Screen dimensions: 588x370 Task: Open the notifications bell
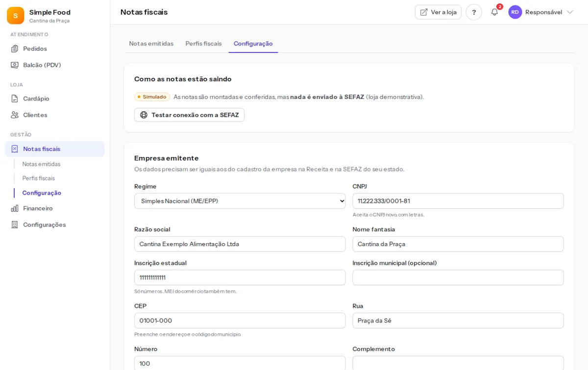click(x=494, y=12)
